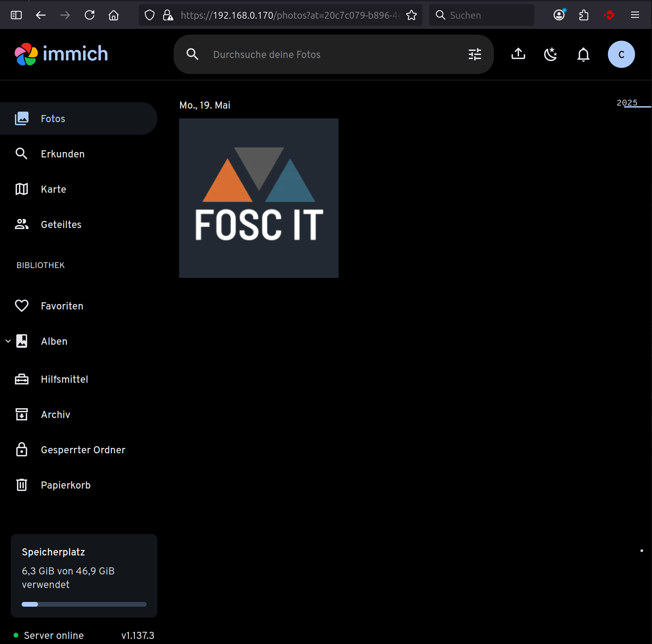652x644 pixels.
Task: Reload the current page
Action: click(x=90, y=15)
